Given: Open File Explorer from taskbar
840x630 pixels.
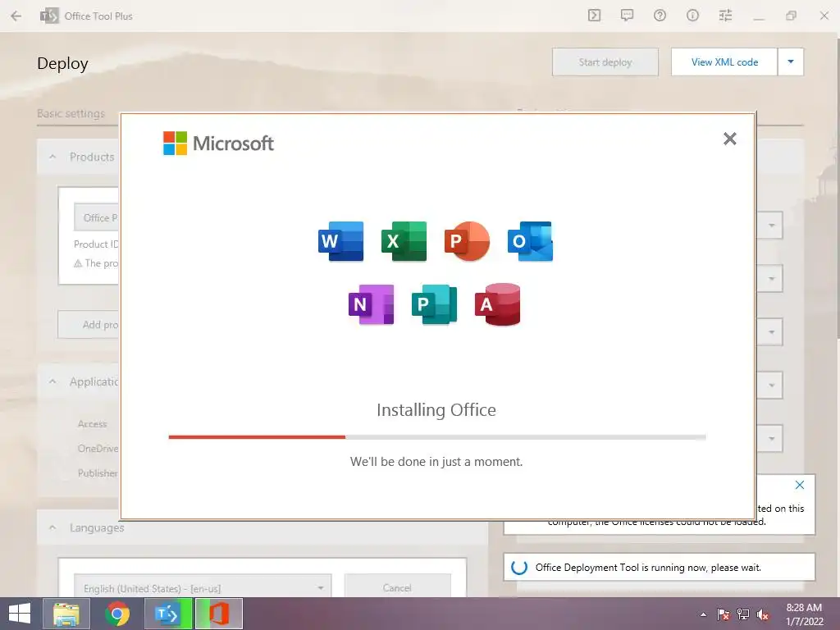Looking at the screenshot, I should click(66, 614).
